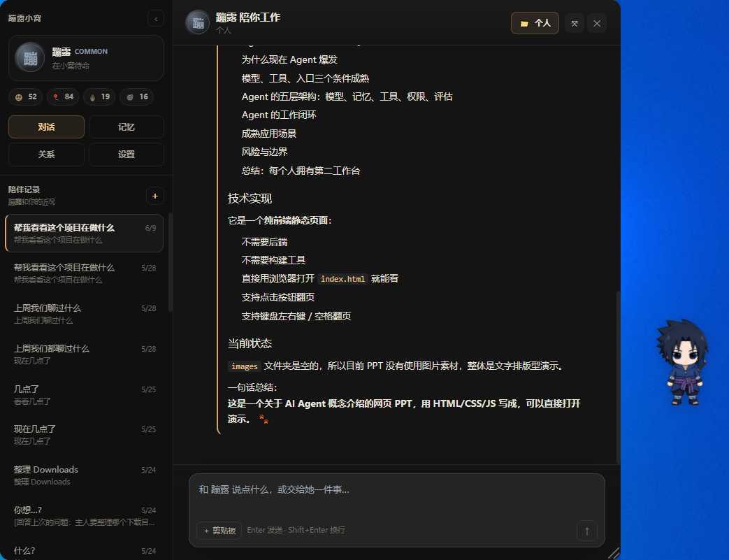The height and width of the screenshot is (560, 729).
Task: Click the COMMON rarity badge
Action: [91, 52]
